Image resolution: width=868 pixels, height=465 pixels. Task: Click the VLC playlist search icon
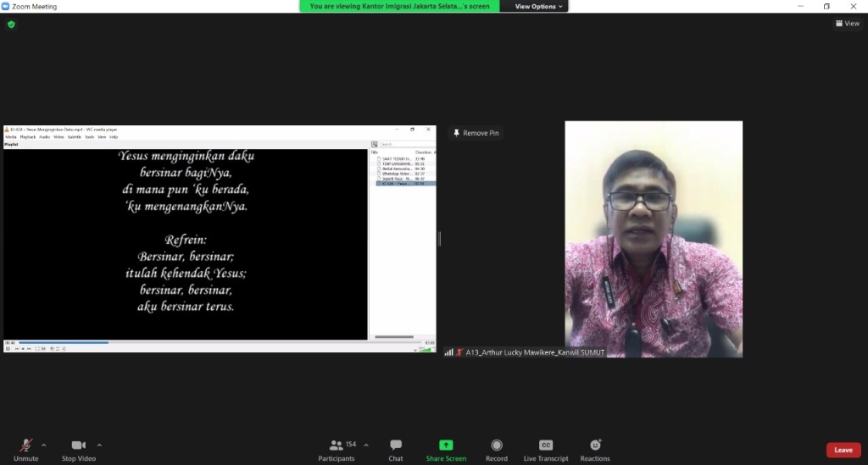point(374,144)
